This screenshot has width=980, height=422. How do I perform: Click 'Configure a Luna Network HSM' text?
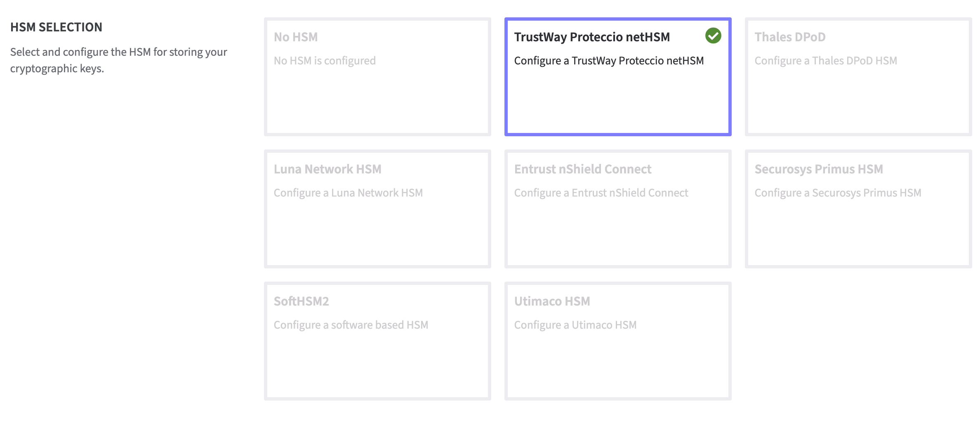tap(348, 193)
